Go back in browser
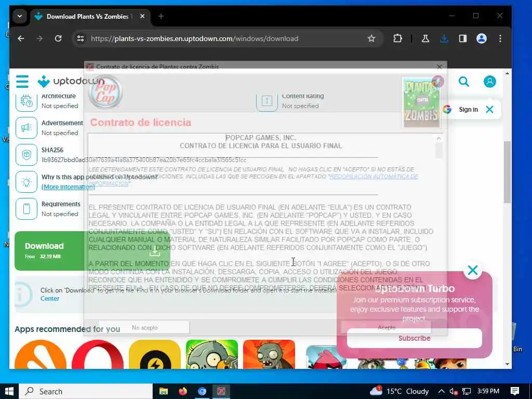532x399 pixels. [x=21, y=38]
